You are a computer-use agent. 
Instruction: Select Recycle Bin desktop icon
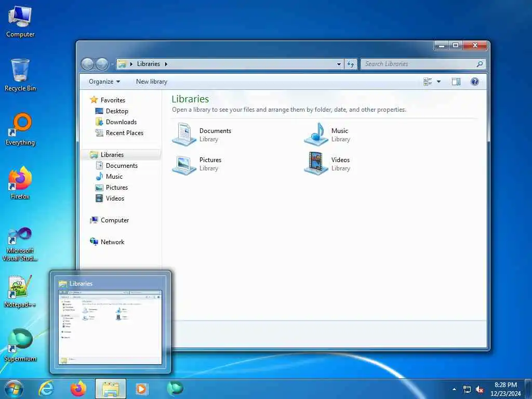20,75
